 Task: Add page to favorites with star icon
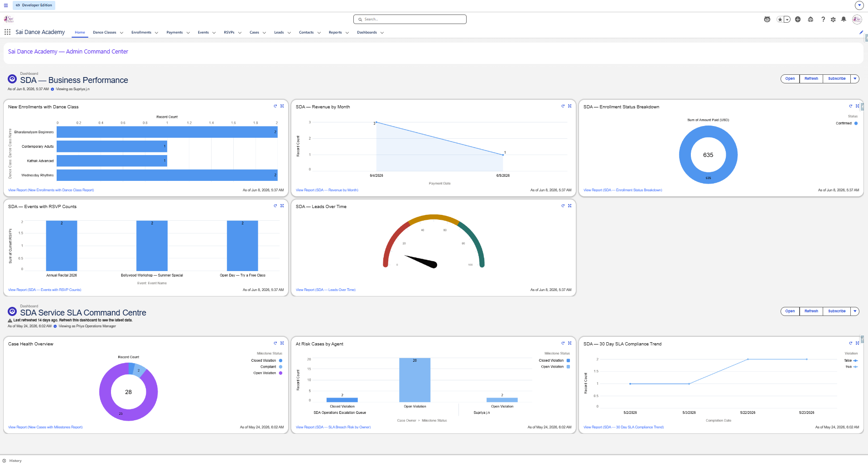pyautogui.click(x=780, y=19)
